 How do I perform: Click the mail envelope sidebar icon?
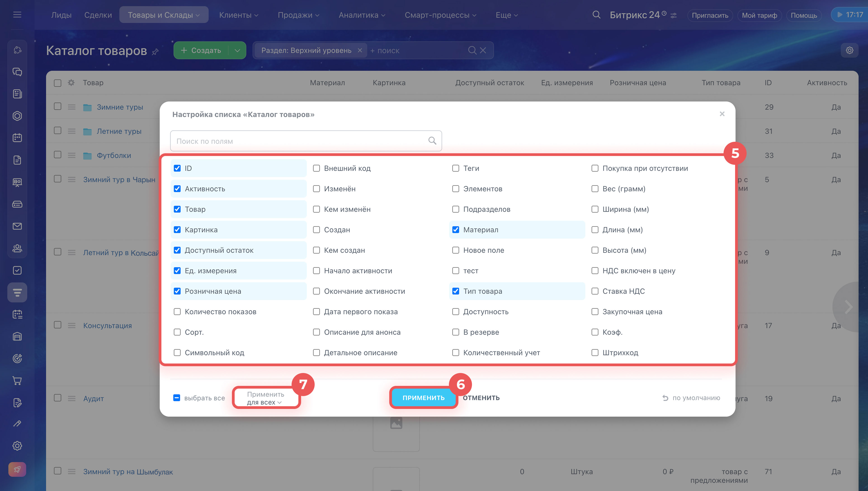[17, 226]
